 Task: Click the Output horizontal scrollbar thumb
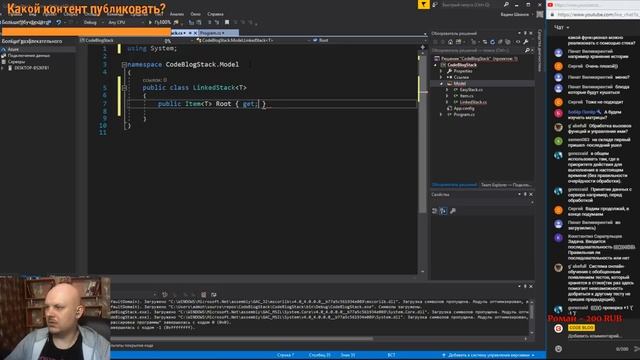(x=242, y=338)
